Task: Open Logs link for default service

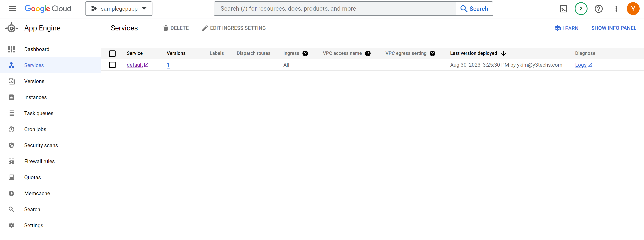Action: 581,65
